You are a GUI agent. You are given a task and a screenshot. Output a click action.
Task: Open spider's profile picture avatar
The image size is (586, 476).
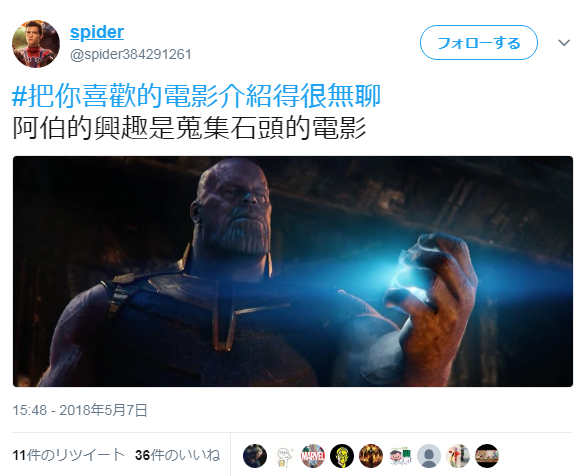pos(36,44)
